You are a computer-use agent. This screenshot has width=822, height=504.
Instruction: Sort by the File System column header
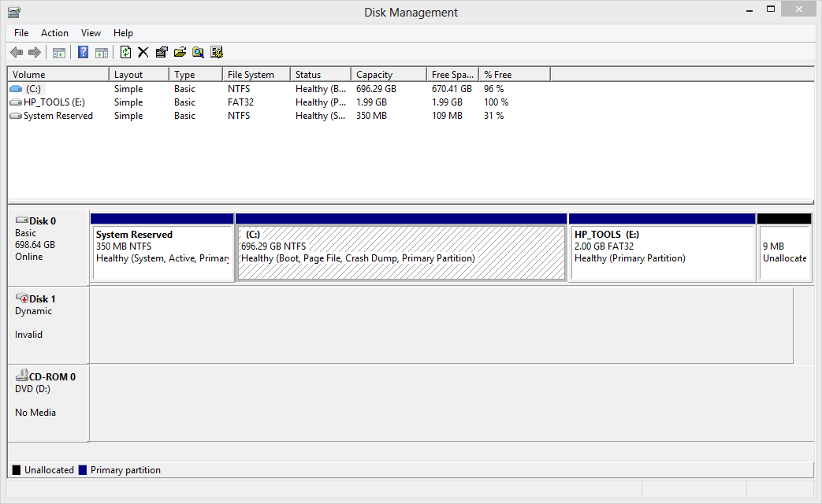pos(256,74)
